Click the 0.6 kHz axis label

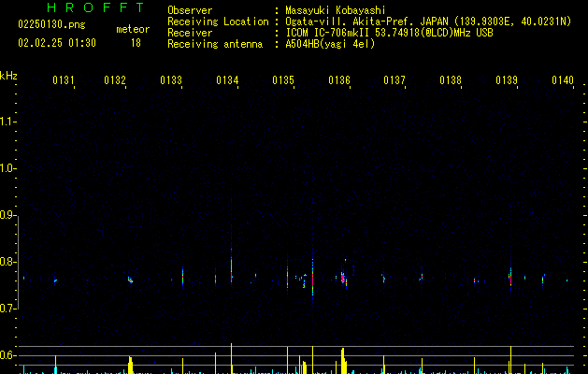pyautogui.click(x=7, y=355)
